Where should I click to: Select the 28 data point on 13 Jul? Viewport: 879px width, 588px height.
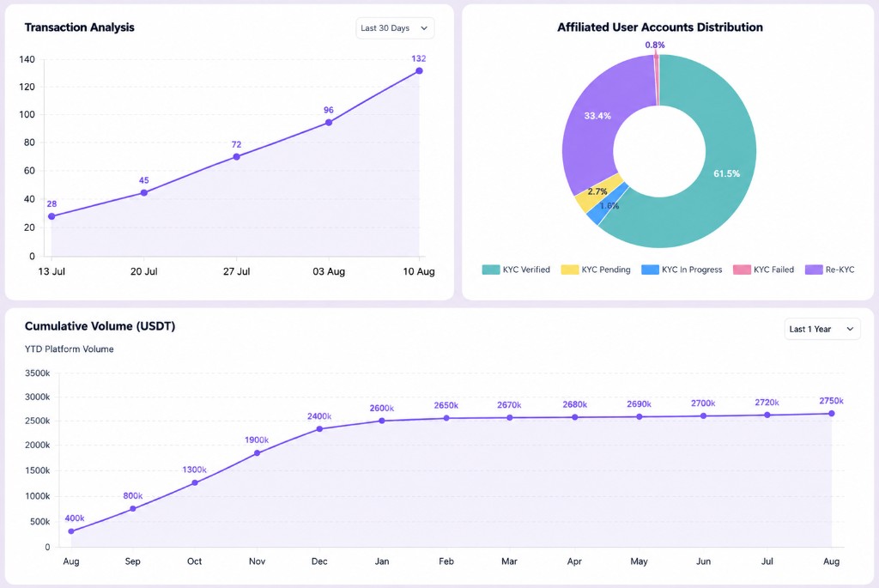click(x=52, y=216)
